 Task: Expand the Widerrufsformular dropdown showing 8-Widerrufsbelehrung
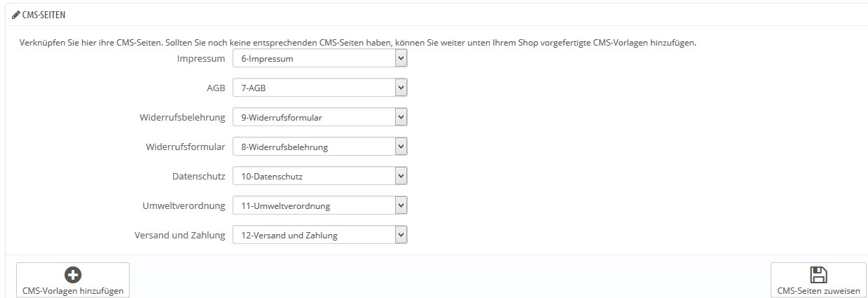(x=319, y=147)
